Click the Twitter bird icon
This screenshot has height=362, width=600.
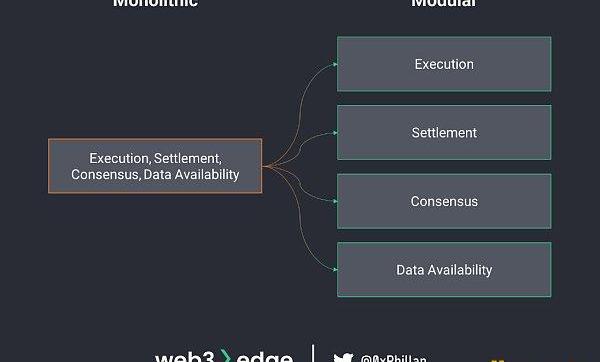pos(343,358)
